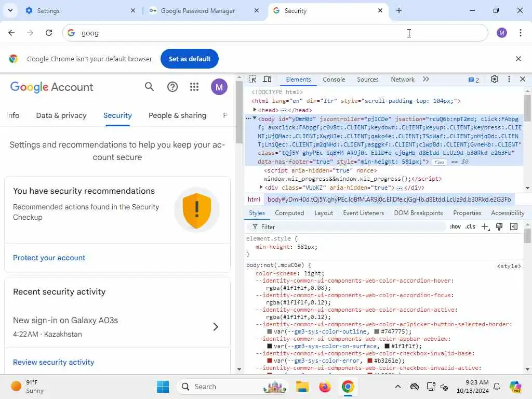532x399 pixels.
Task: Expand the div class VUoKZ node
Action: pos(261,187)
